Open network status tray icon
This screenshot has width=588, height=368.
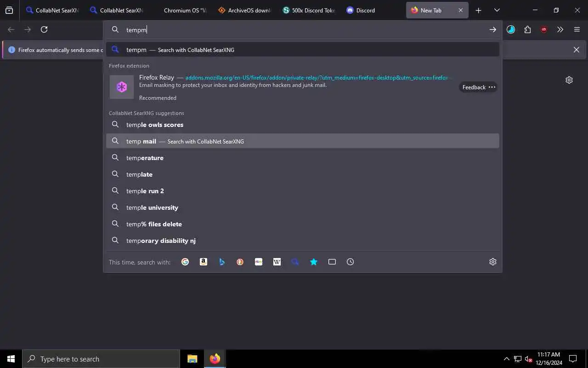[x=518, y=359]
